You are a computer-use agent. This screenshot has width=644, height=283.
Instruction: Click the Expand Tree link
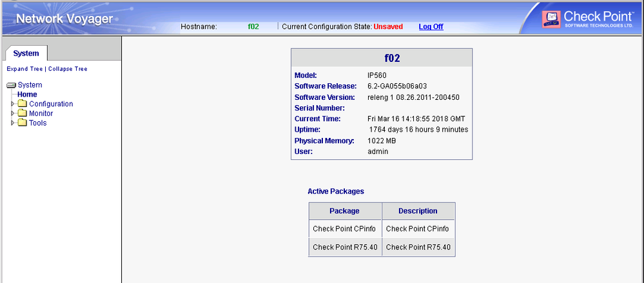click(x=24, y=69)
